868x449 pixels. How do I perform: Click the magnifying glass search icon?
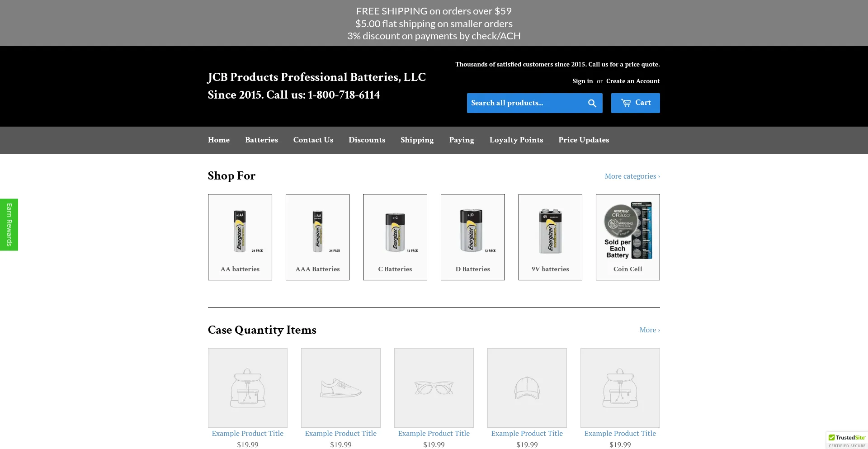tap(592, 103)
